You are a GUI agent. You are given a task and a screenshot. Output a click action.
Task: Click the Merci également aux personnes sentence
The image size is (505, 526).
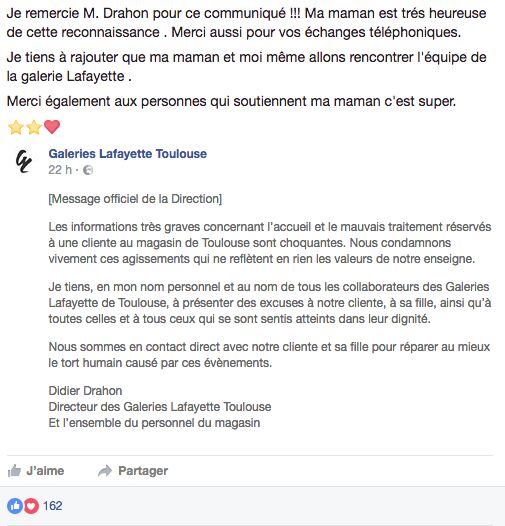point(231,101)
